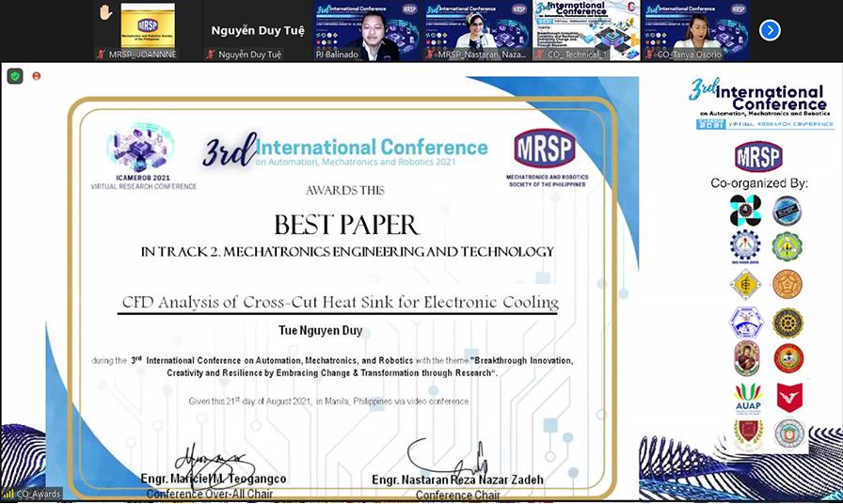This screenshot has width=843, height=504.
Task: Click the CO_Awards presenter name label
Action: click(x=39, y=494)
